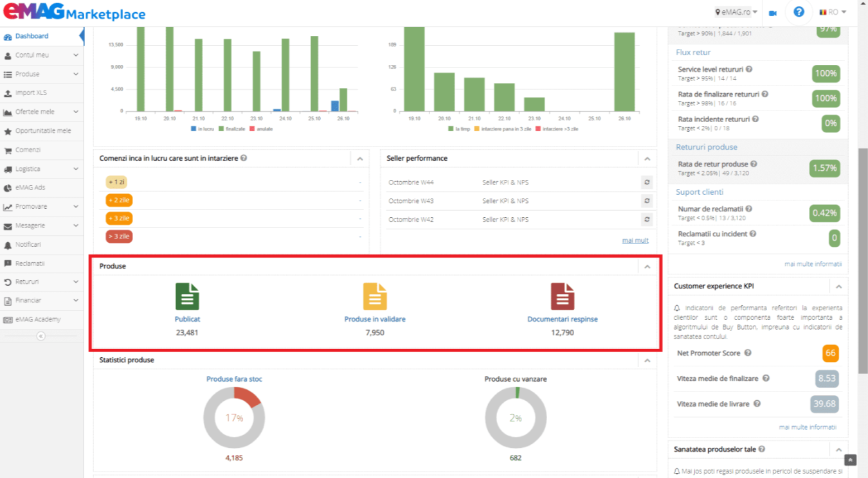Viewport: 868px width, 478px height.
Task: Click the eMAG Academy sidebar icon
Action: coord(8,320)
